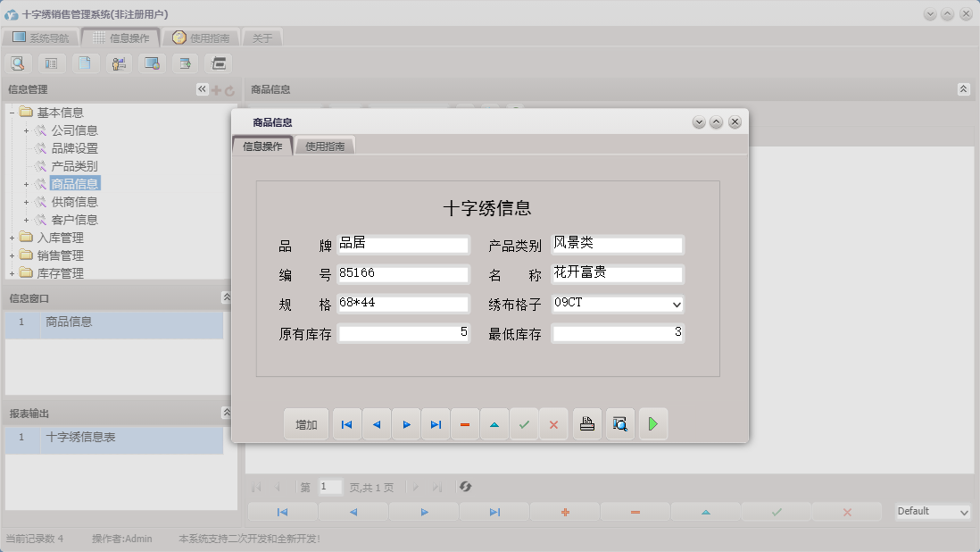
Task: Click the export data toolbar icon
Action: click(184, 63)
